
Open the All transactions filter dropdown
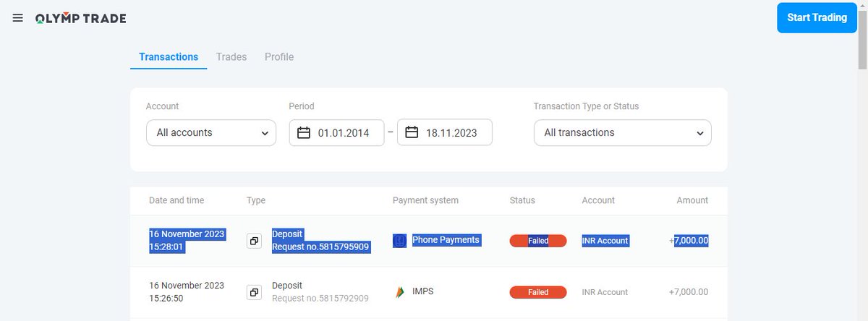(x=623, y=133)
